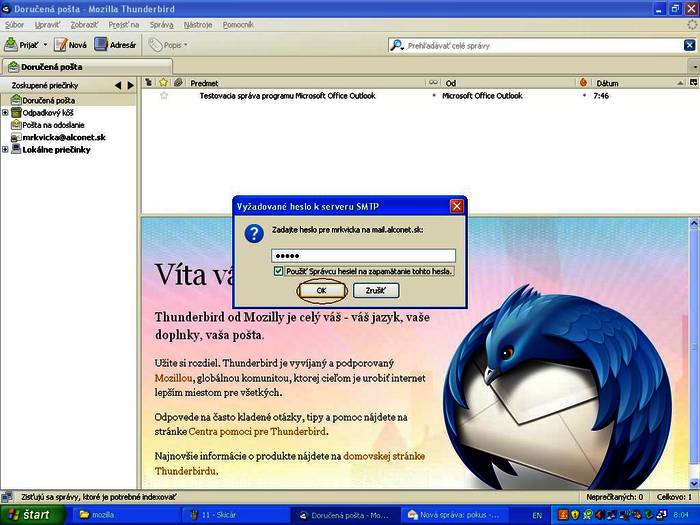
Task: Open Testovacia správa programu Microsoft Office Outlook
Action: tap(288, 96)
